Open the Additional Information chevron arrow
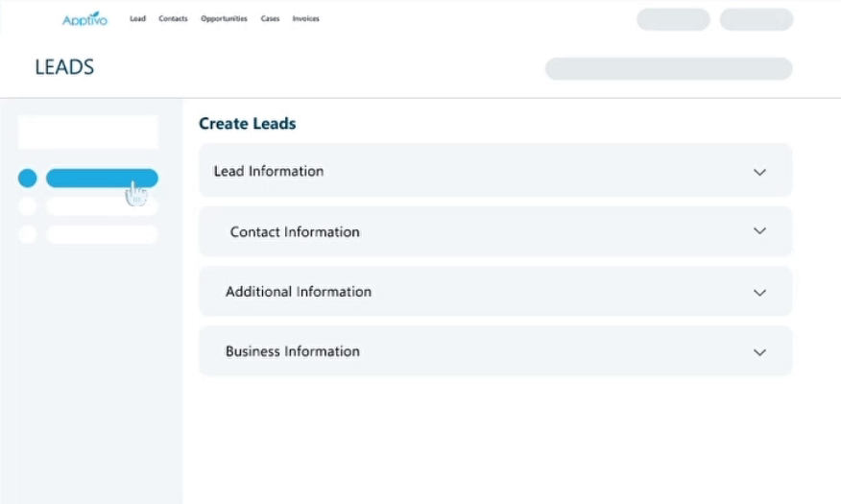 point(759,292)
